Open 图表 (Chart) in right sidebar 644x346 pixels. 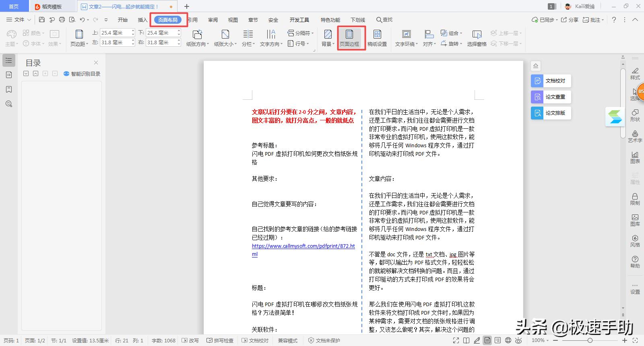(x=635, y=157)
